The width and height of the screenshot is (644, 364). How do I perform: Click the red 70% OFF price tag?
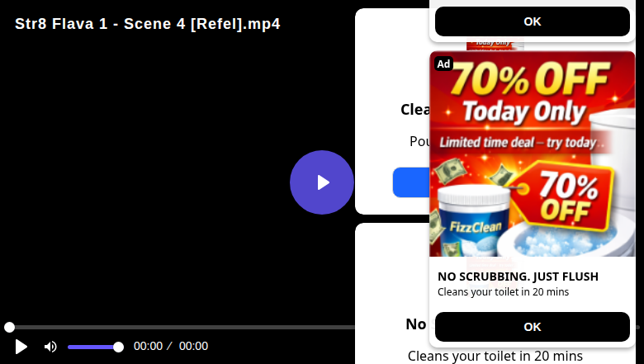click(x=565, y=196)
